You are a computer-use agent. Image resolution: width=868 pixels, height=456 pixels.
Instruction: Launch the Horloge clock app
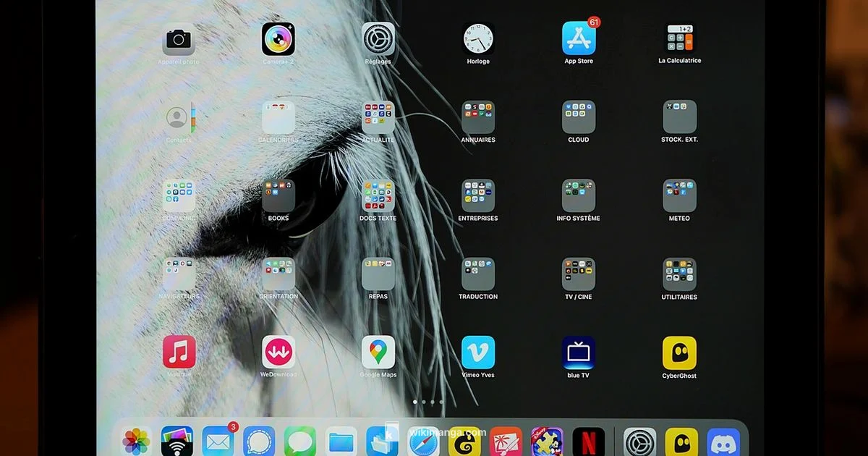point(478,38)
